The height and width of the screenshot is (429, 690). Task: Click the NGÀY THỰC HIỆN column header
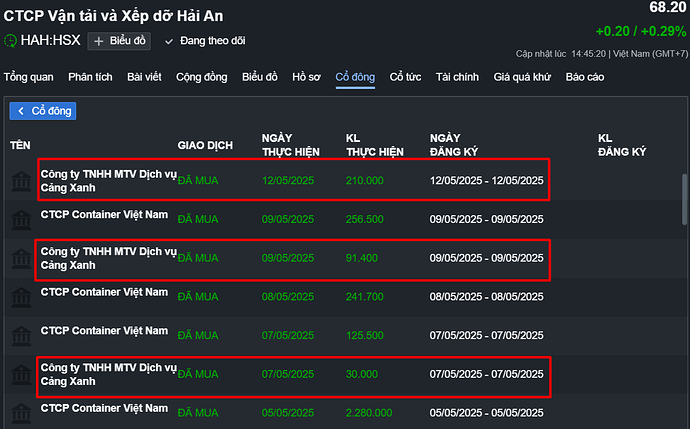pos(290,145)
